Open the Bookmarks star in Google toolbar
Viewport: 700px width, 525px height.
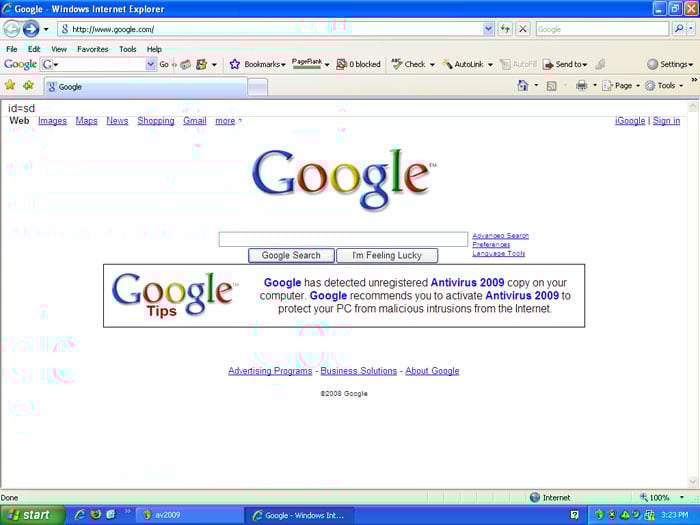[235, 64]
